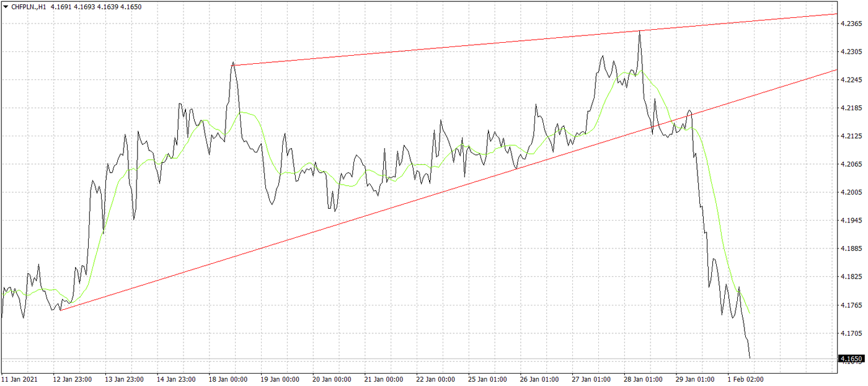
Task: Click the triangle icon beside the CHFPLN title
Action: point(6,7)
